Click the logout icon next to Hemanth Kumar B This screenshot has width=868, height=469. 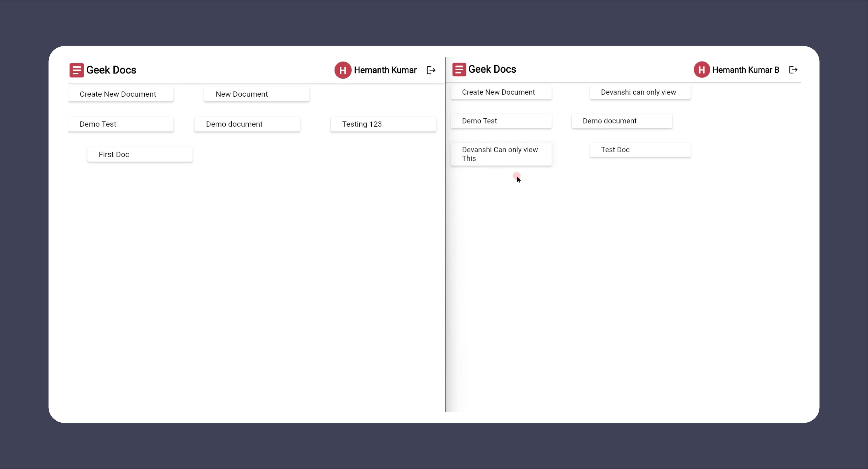click(793, 69)
